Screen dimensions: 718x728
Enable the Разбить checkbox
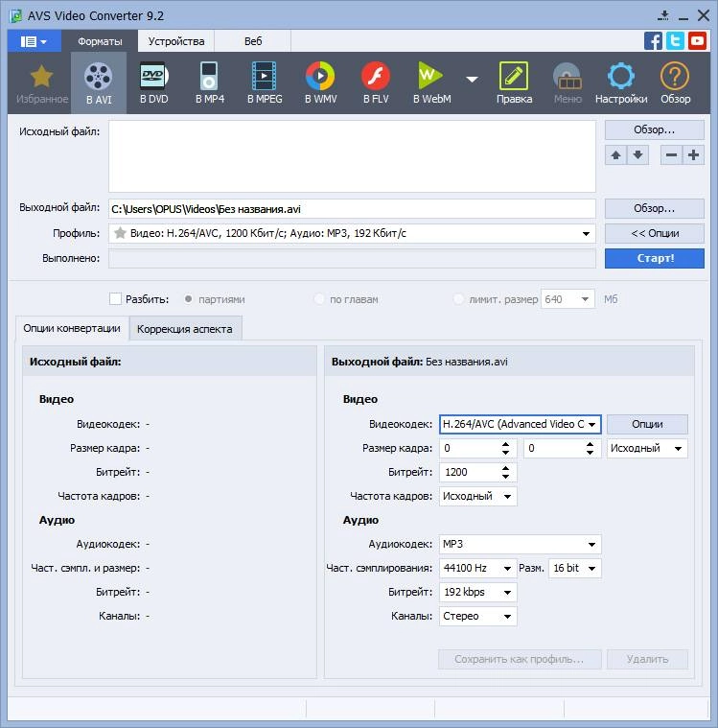pyautogui.click(x=115, y=299)
